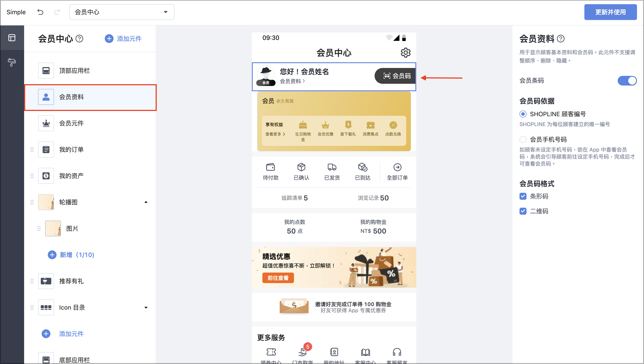644x364 pixels.
Task: Click 浏览记录 50 in preview
Action: 373,198
